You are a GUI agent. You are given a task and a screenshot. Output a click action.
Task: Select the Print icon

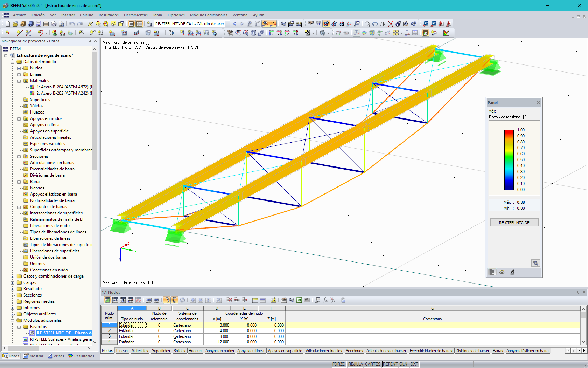(x=54, y=24)
